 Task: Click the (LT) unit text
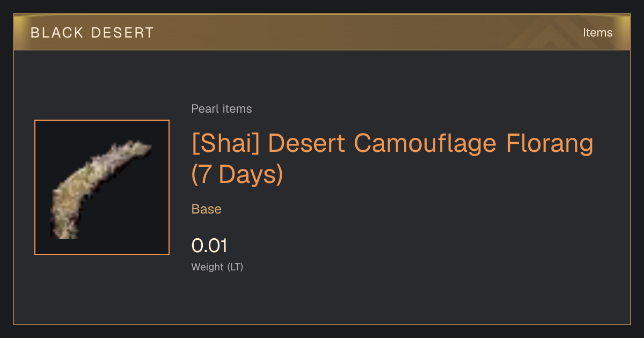tap(235, 267)
